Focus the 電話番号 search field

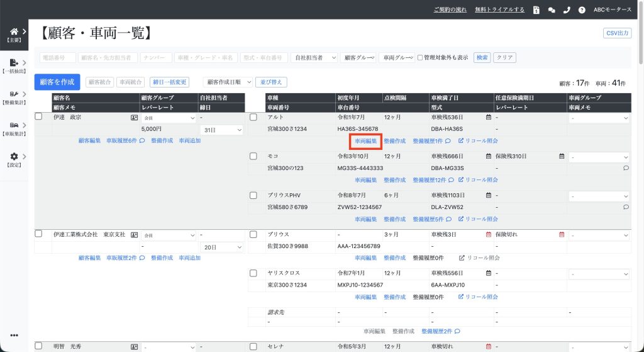(57, 57)
